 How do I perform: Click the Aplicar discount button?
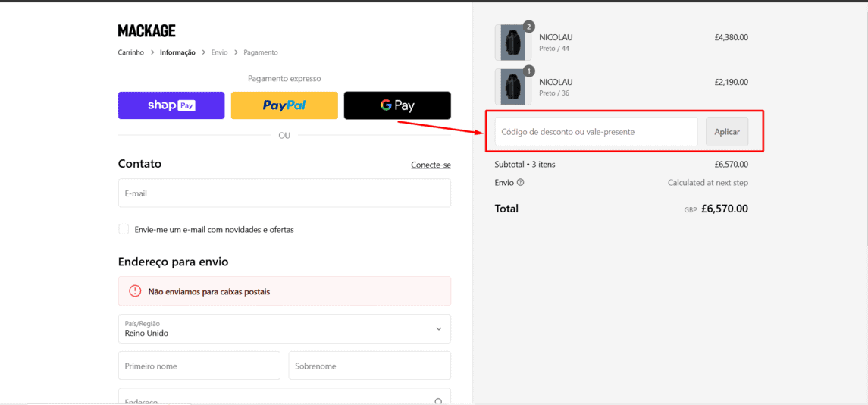click(x=727, y=132)
